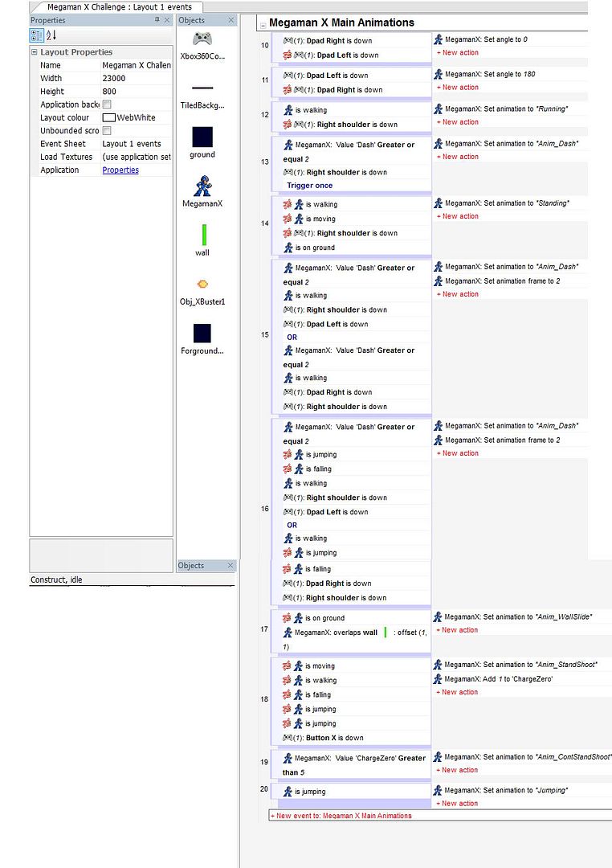Sort properties alphabetically with A-Z icon
This screenshot has height=868, width=612.
coord(51,35)
